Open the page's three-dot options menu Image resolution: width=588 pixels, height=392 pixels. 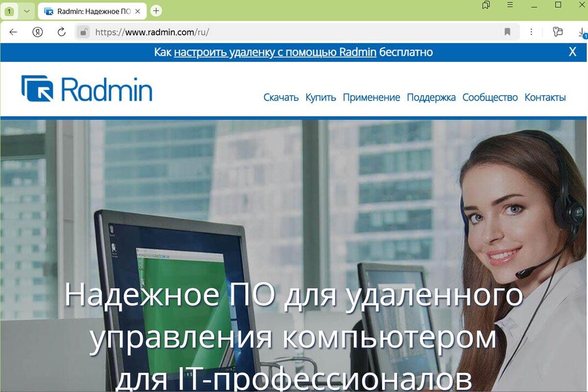(x=532, y=32)
